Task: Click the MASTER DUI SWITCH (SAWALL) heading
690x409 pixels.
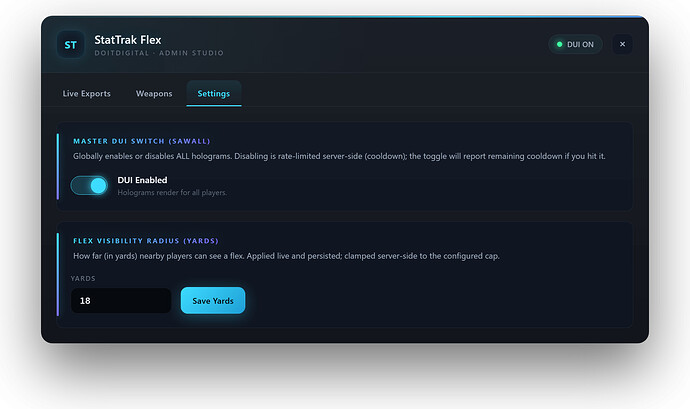Action: click(142, 141)
